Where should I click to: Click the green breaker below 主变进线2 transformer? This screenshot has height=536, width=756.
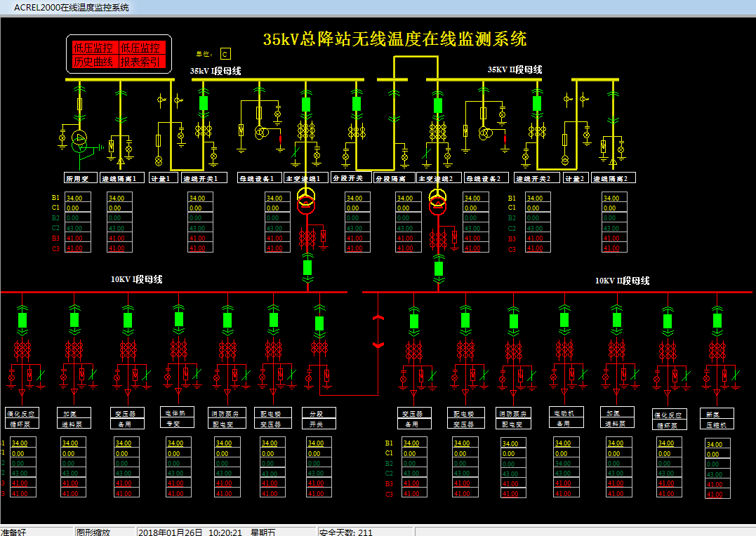[x=439, y=269]
